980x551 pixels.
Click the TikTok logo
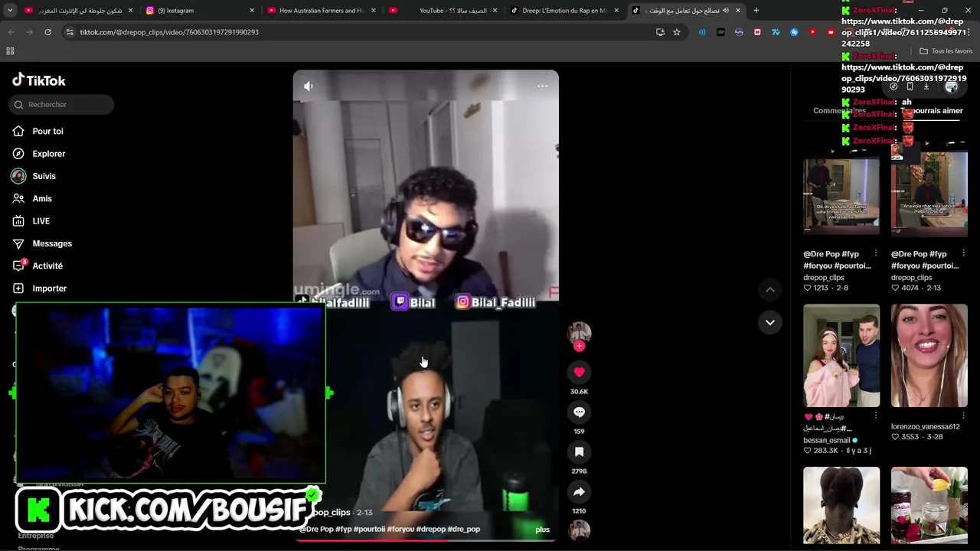(39, 80)
